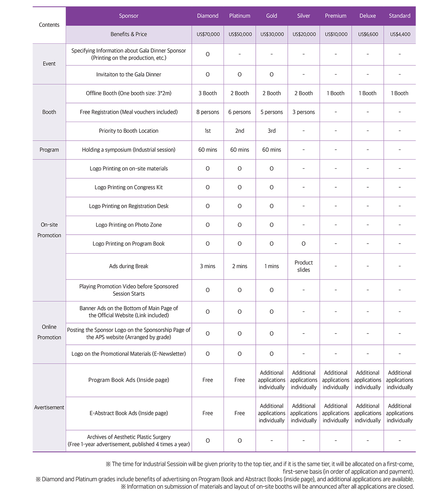
Task: Click the US$70,000 price cell
Action: (x=208, y=34)
